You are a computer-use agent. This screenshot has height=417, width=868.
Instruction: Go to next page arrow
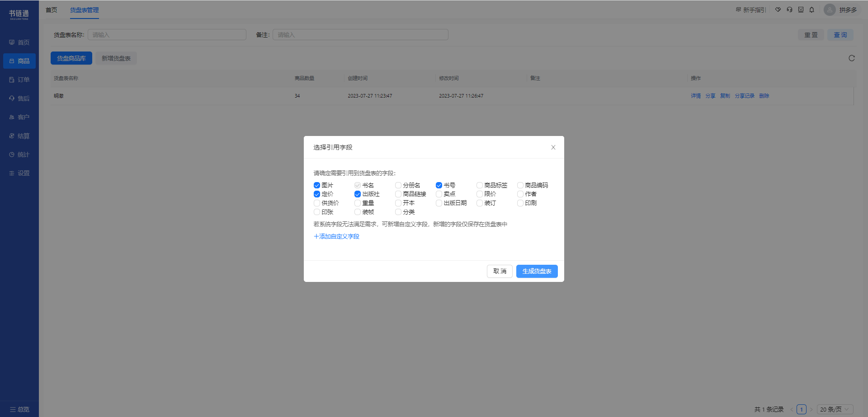[811, 409]
